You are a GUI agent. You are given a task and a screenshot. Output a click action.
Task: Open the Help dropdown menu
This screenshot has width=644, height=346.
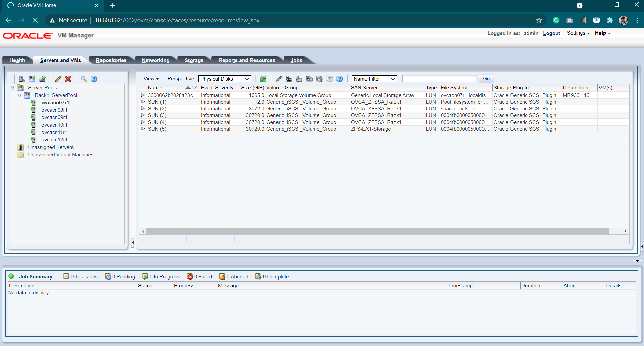(603, 33)
